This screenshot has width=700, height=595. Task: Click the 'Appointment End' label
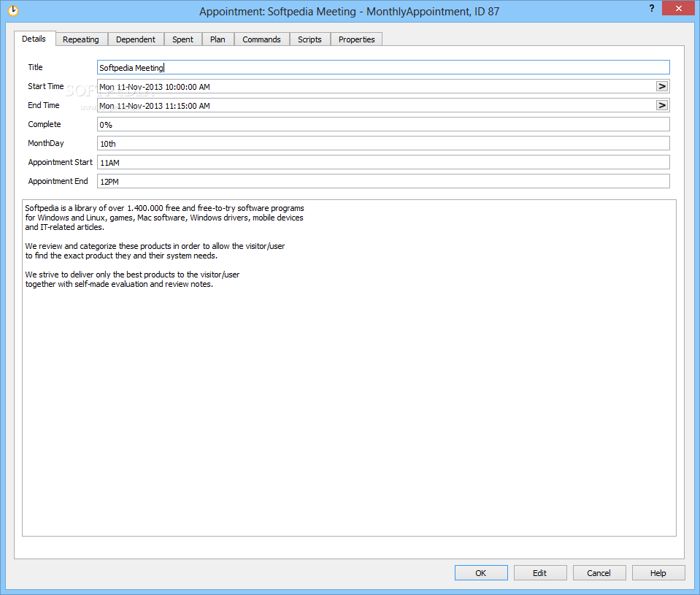click(x=58, y=181)
